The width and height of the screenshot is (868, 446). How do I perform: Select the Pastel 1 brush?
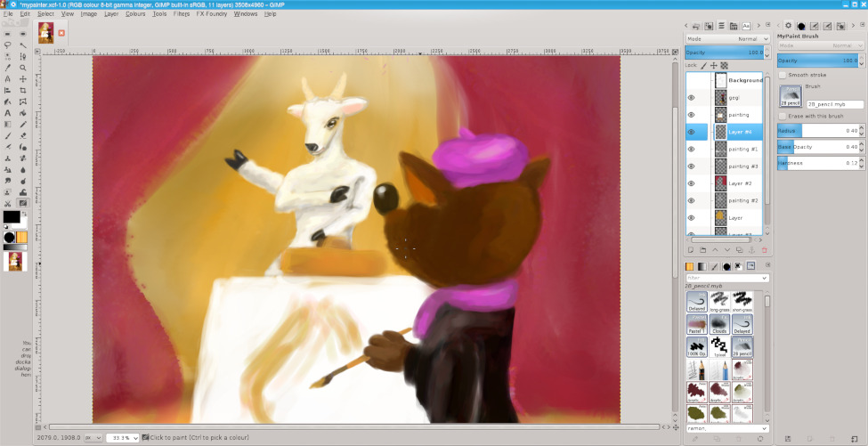click(697, 324)
